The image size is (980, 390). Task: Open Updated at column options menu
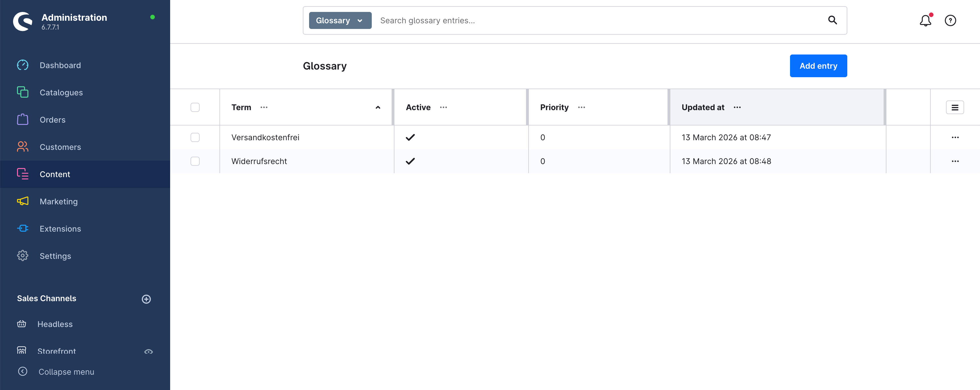point(737,107)
